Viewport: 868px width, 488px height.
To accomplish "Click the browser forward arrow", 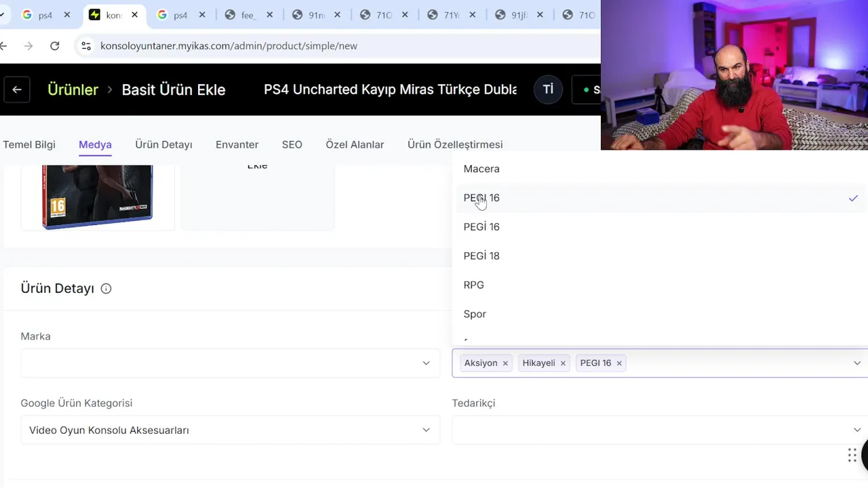I will pos(28,45).
